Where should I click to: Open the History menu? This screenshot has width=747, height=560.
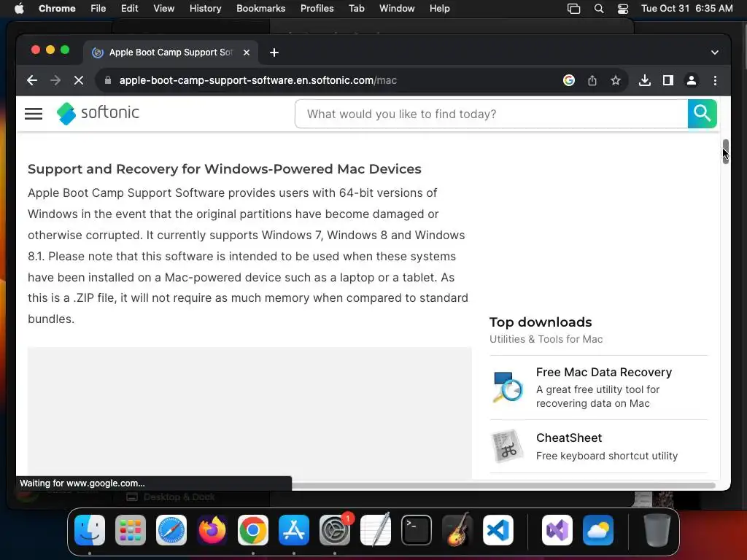(205, 8)
